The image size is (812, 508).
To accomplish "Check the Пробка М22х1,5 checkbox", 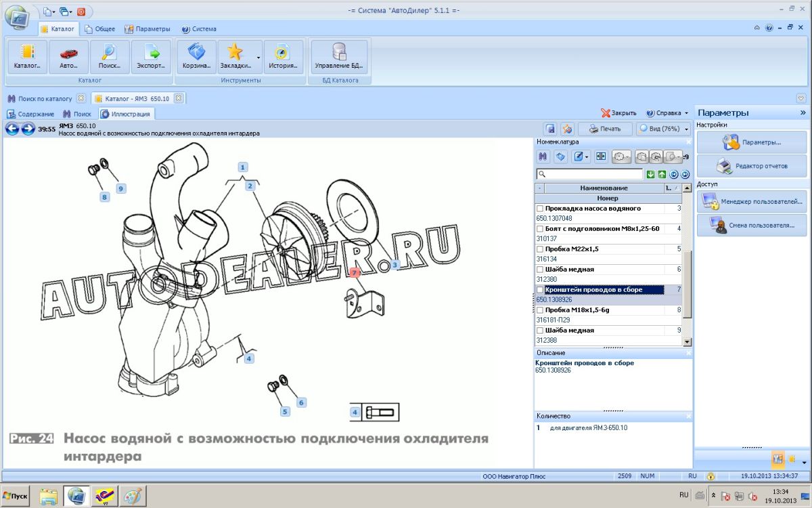I will 540,249.
